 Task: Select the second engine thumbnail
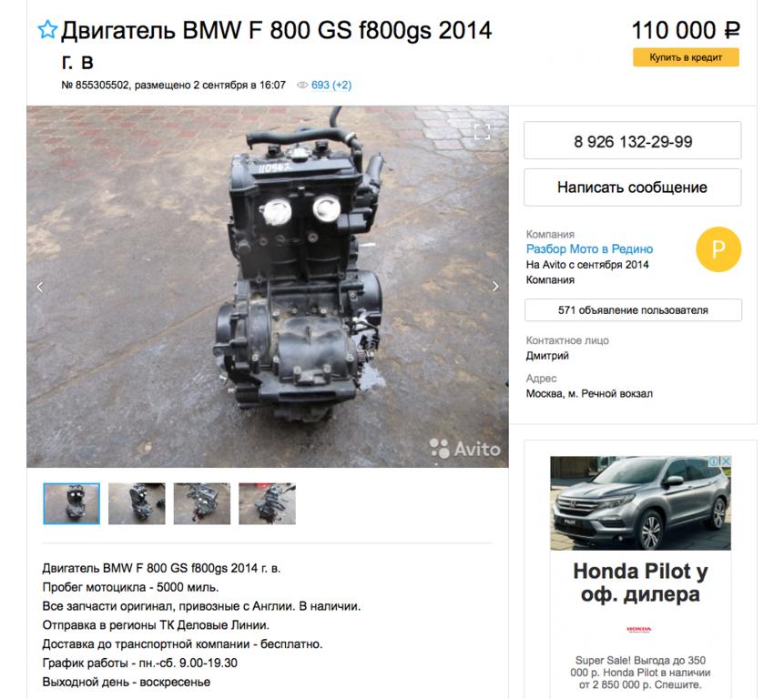coord(137,503)
